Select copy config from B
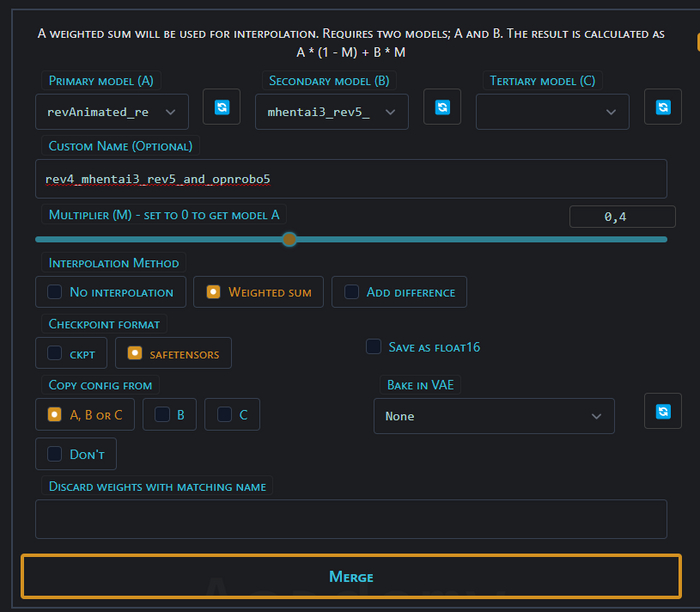The image size is (700, 612). click(x=169, y=414)
